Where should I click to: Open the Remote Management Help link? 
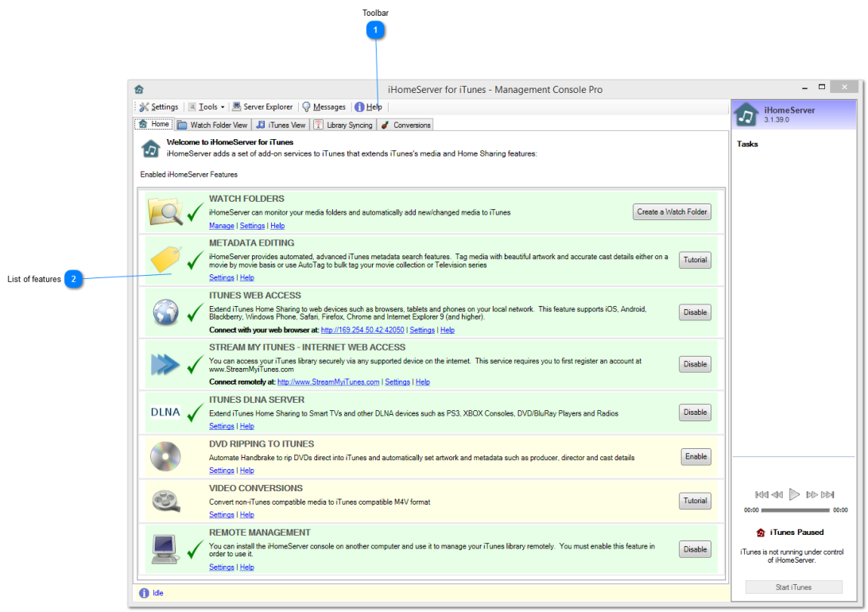(247, 567)
